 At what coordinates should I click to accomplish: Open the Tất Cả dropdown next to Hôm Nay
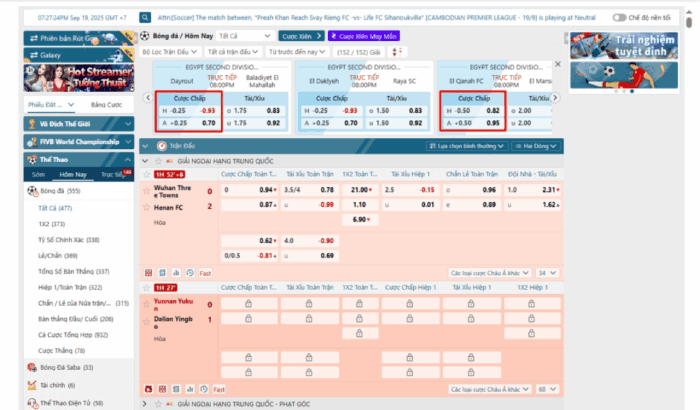[x=245, y=36]
